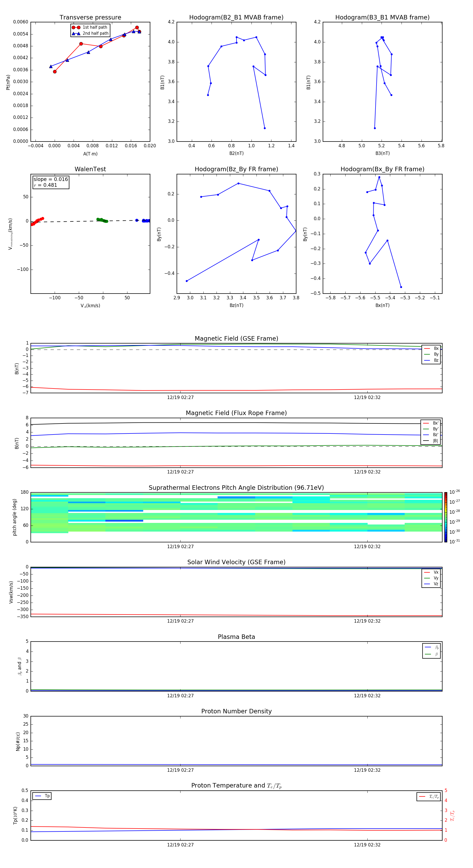This screenshot has height=868, width=473.
Task: Select '2nd half path' legend entry
Action: tap(90, 33)
